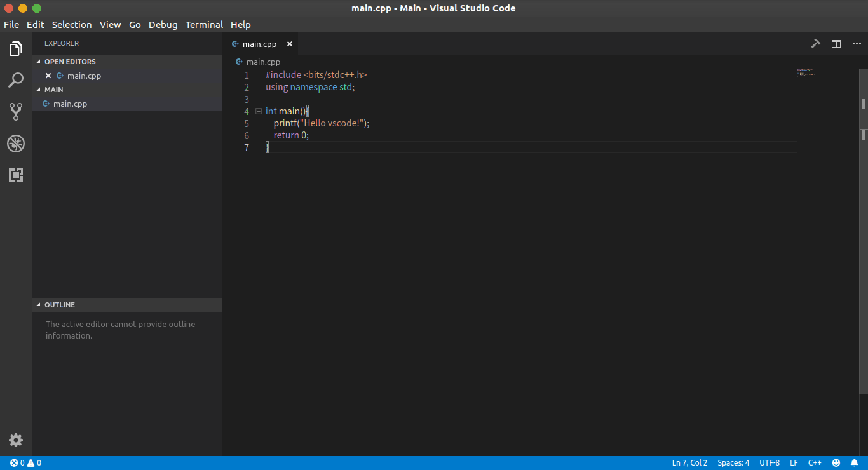Image resolution: width=868 pixels, height=470 pixels.
Task: Run the build task using the hammer icon
Action: pyautogui.click(x=816, y=43)
